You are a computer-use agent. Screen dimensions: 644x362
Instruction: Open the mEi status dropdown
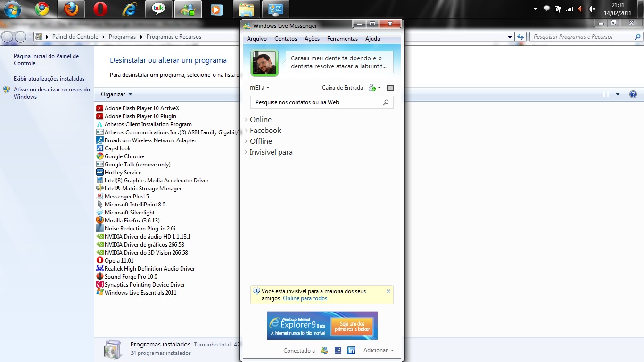point(259,88)
